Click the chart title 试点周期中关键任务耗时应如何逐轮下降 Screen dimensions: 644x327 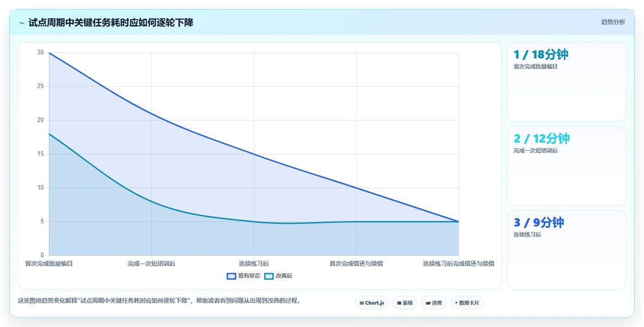pyautogui.click(x=111, y=22)
